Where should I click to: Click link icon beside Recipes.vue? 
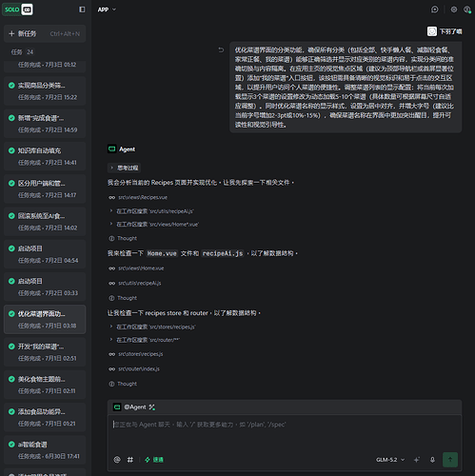coord(112,197)
